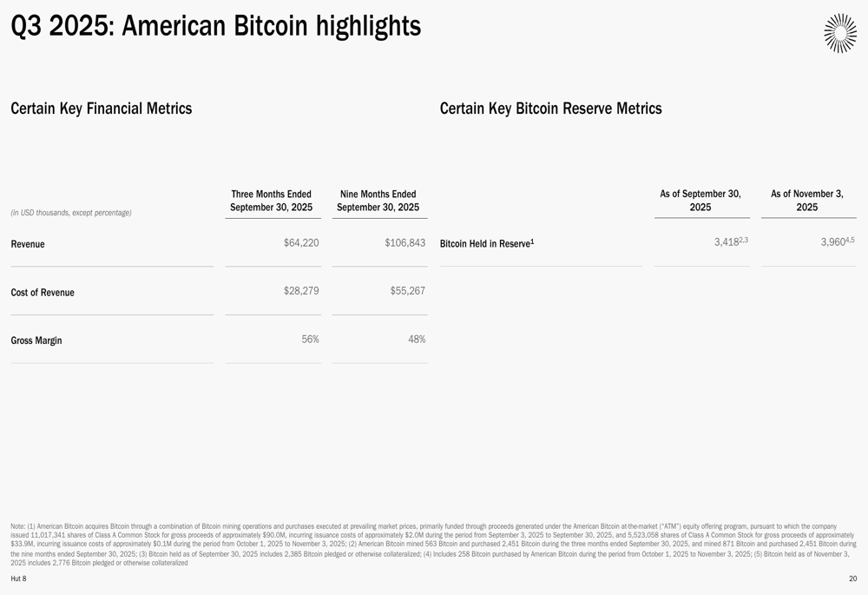
Task: Select the Cost of Revenue row label
Action: pos(43,293)
